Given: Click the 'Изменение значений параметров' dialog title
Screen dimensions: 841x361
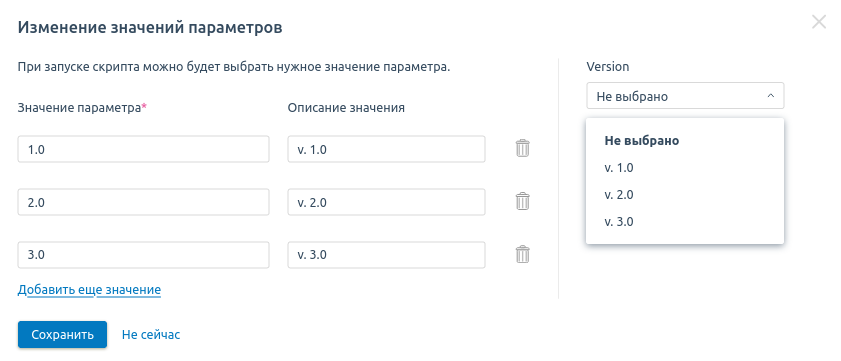Looking at the screenshot, I should [x=150, y=28].
